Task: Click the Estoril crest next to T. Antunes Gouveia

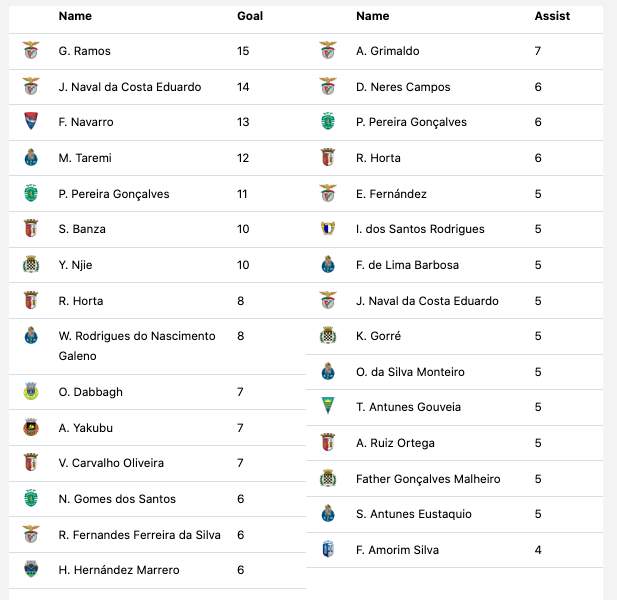Action: (328, 406)
